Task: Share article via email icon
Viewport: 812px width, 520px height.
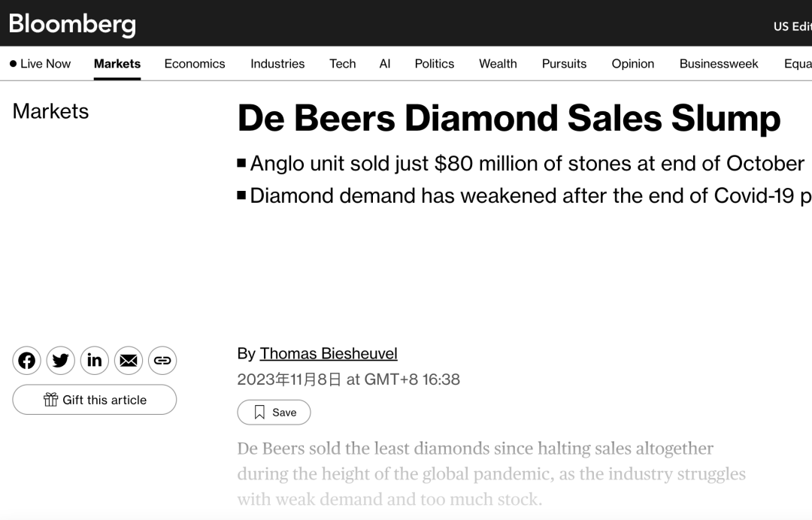Action: click(x=129, y=361)
